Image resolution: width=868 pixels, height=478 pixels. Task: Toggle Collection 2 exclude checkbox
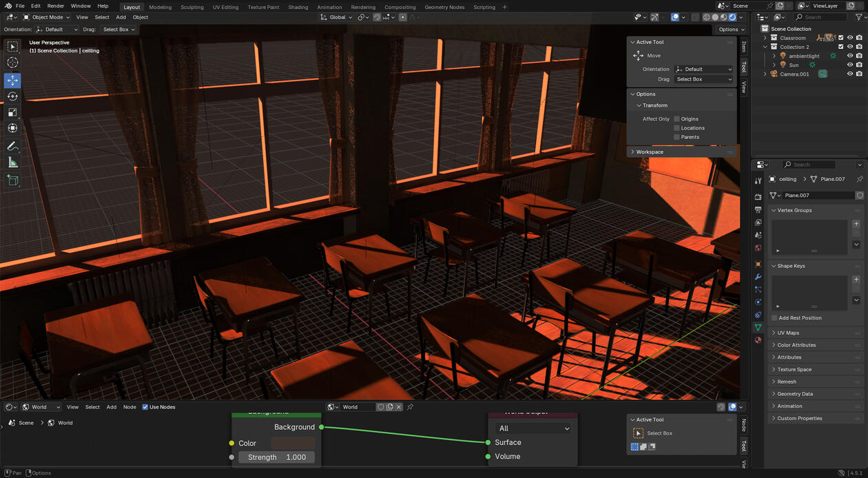(x=840, y=47)
